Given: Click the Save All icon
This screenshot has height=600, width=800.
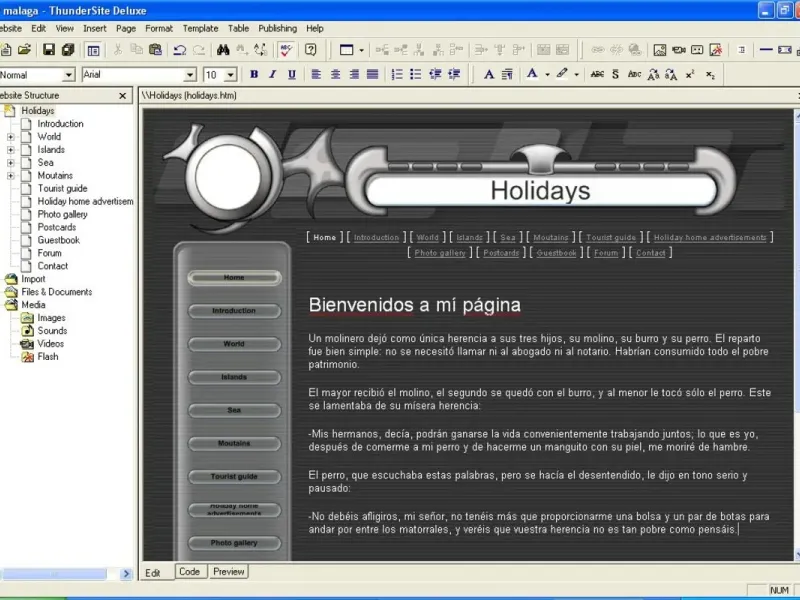Looking at the screenshot, I should pos(67,49).
